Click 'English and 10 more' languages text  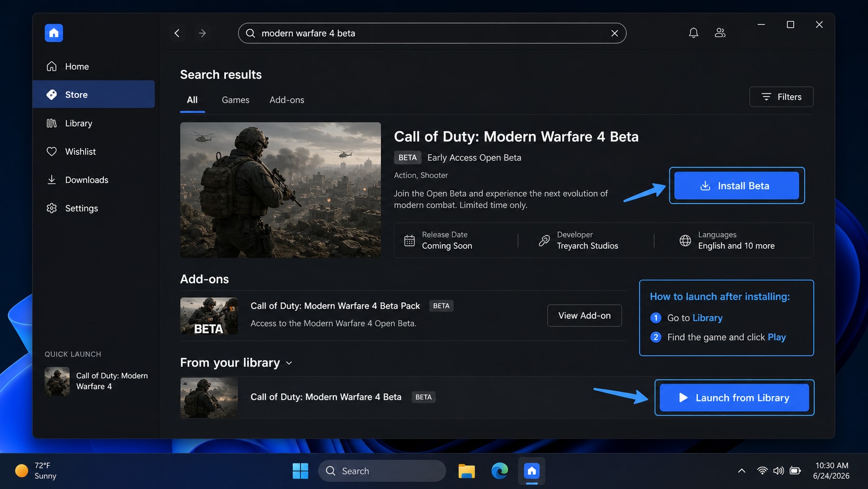tap(736, 246)
